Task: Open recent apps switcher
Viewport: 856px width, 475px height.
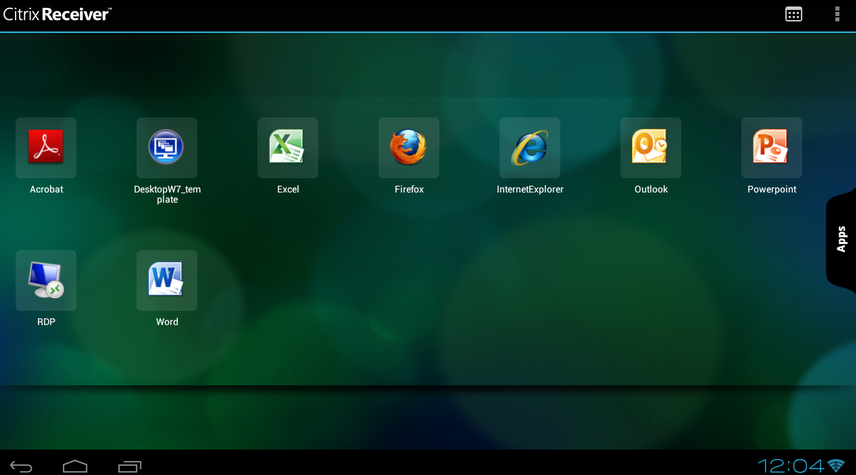Action: pyautogui.click(x=129, y=466)
